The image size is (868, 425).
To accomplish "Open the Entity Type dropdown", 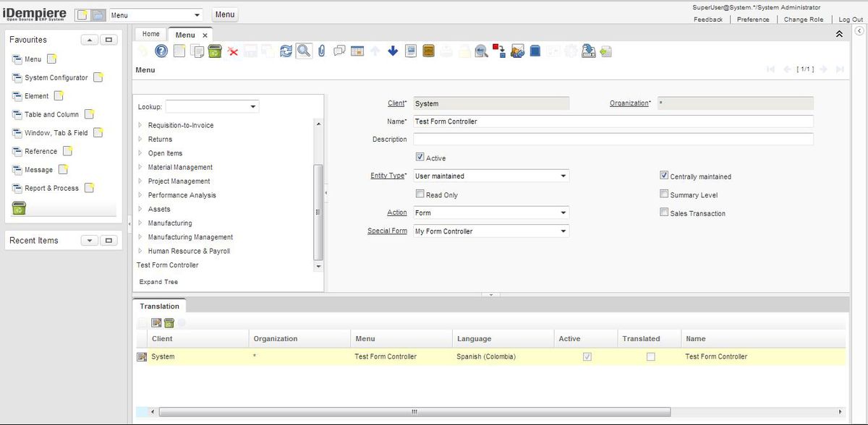I will point(563,176).
